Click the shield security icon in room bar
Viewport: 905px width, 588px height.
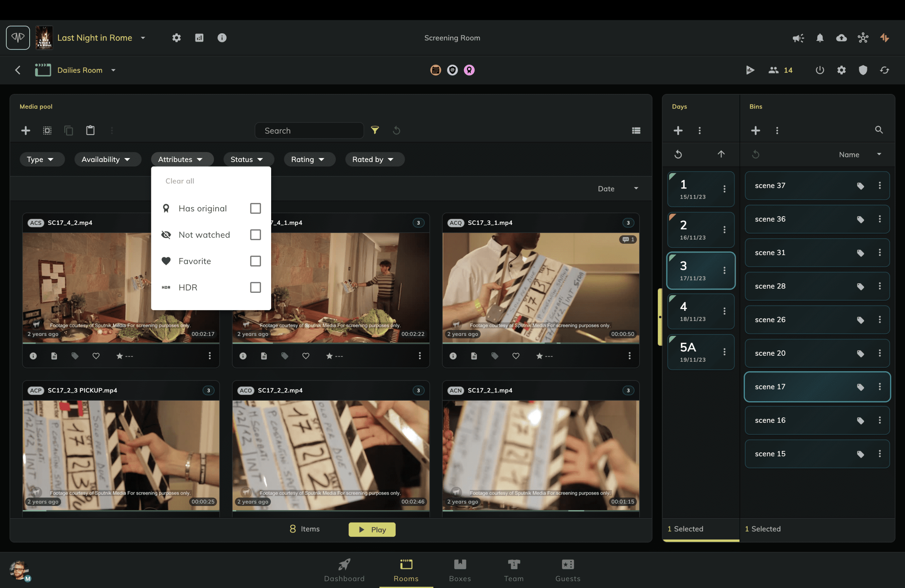(863, 70)
